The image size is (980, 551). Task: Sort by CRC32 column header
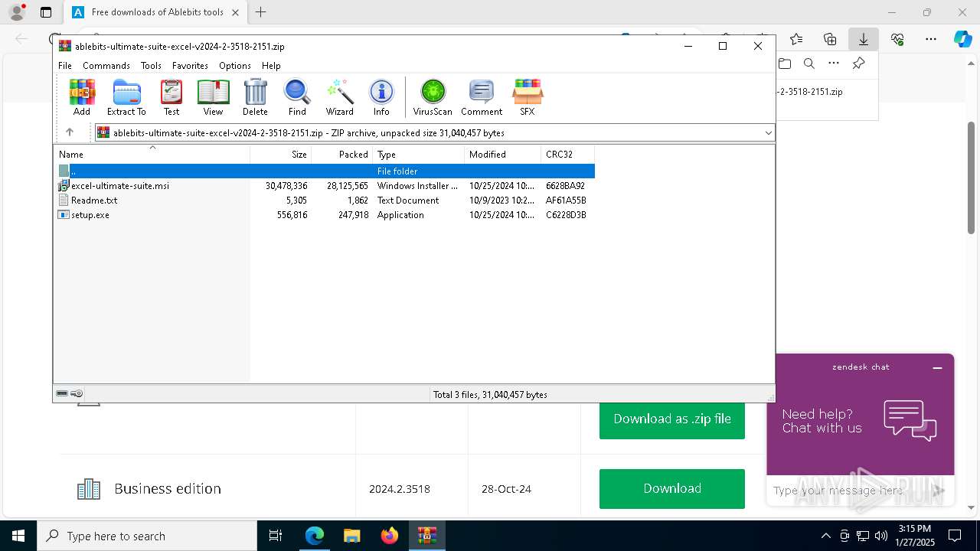point(568,155)
